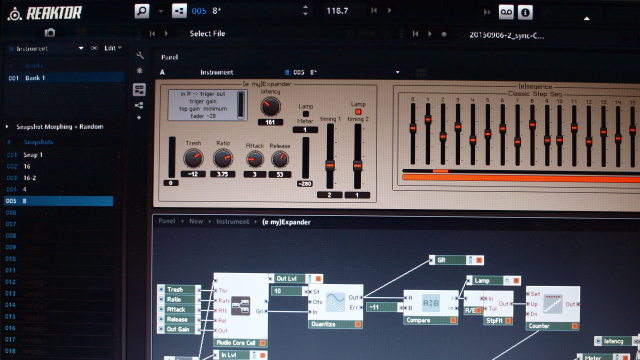Image resolution: width=640 pixels, height=360 pixels.
Task: Jump the player to start with skip-back button
Action: click(x=152, y=33)
